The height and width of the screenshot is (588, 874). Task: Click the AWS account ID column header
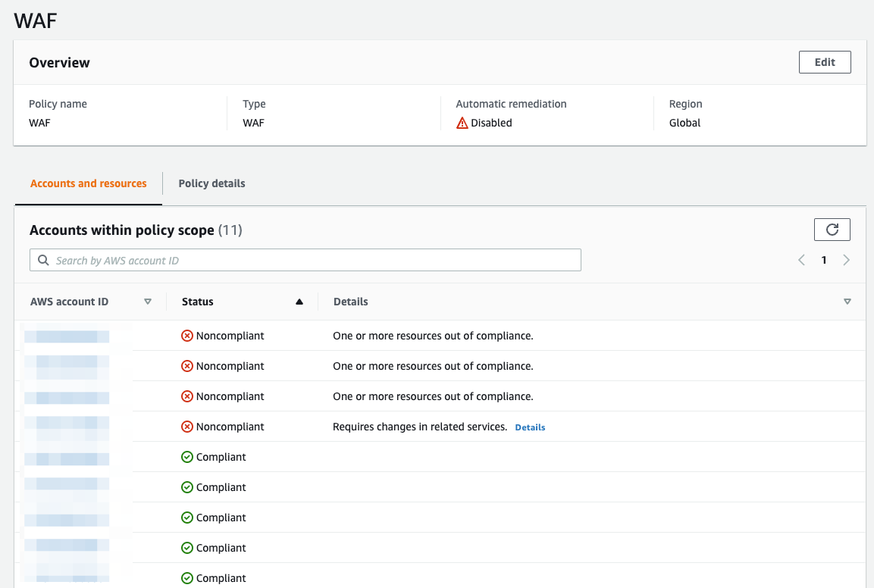(69, 302)
